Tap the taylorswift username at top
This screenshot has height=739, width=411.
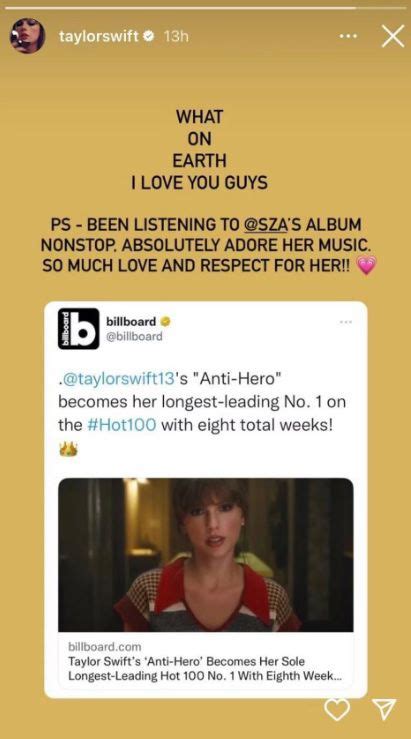99,36
